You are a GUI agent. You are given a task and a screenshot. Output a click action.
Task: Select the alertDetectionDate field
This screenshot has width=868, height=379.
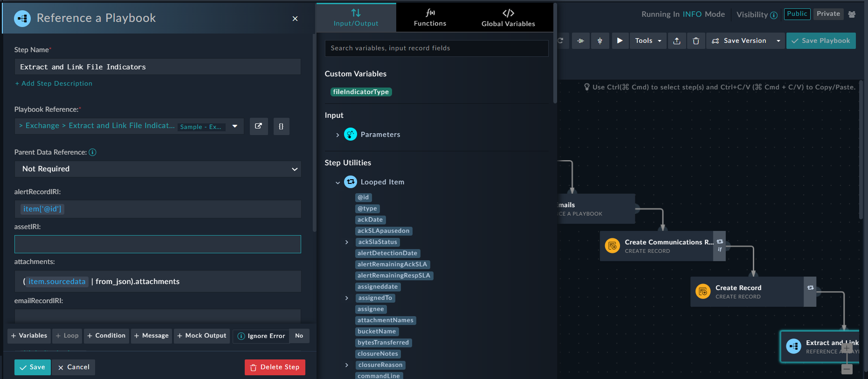tap(387, 253)
